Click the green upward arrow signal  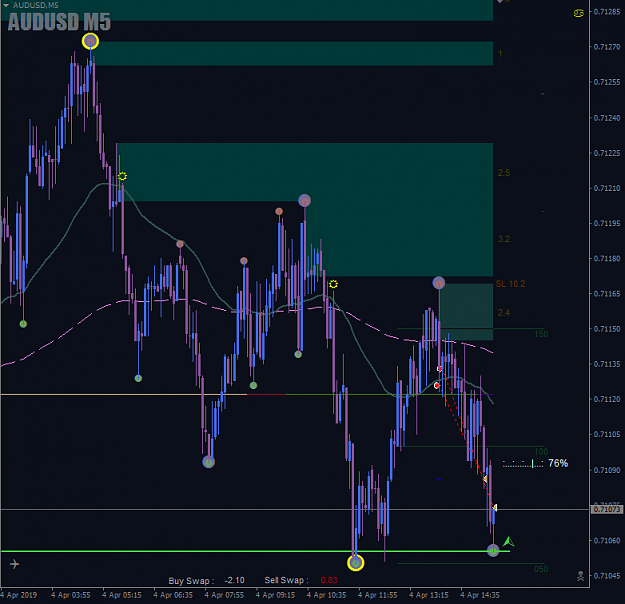[509, 541]
